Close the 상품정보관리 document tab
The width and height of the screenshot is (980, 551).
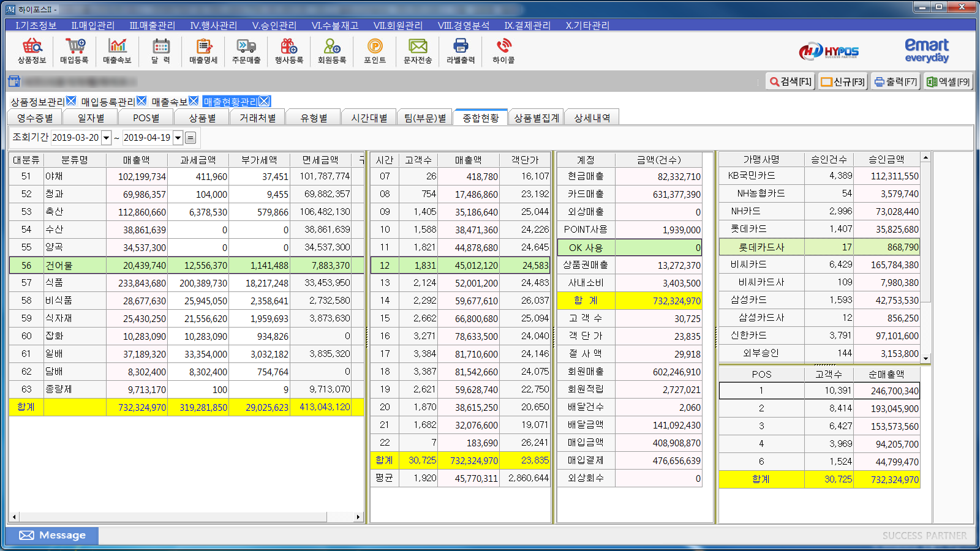tap(71, 101)
